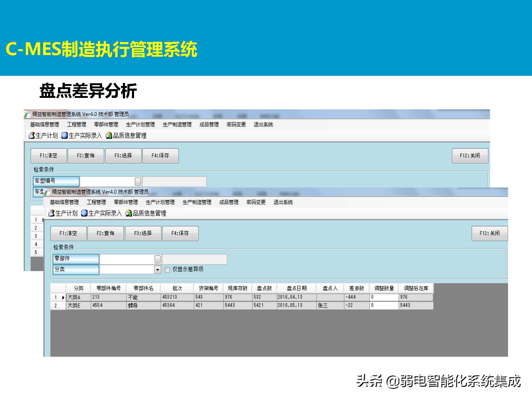The image size is (532, 399).
Task: Enable 仅显示差异项 checkbox
Action: point(167,269)
